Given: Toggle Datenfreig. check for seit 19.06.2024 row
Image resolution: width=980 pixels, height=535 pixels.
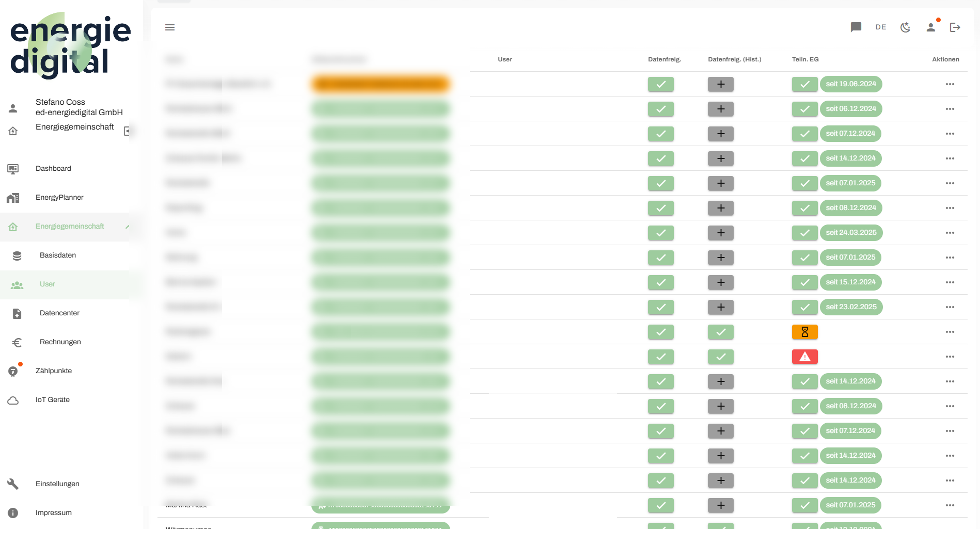Looking at the screenshot, I should pos(660,84).
